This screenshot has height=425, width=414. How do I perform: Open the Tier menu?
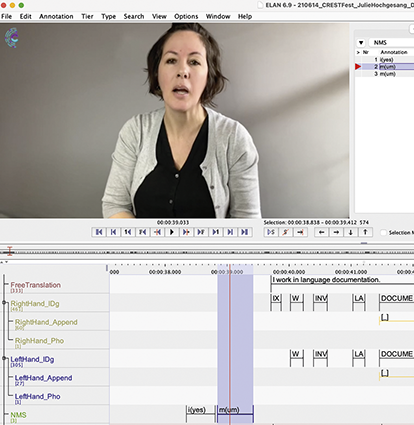pos(87,16)
